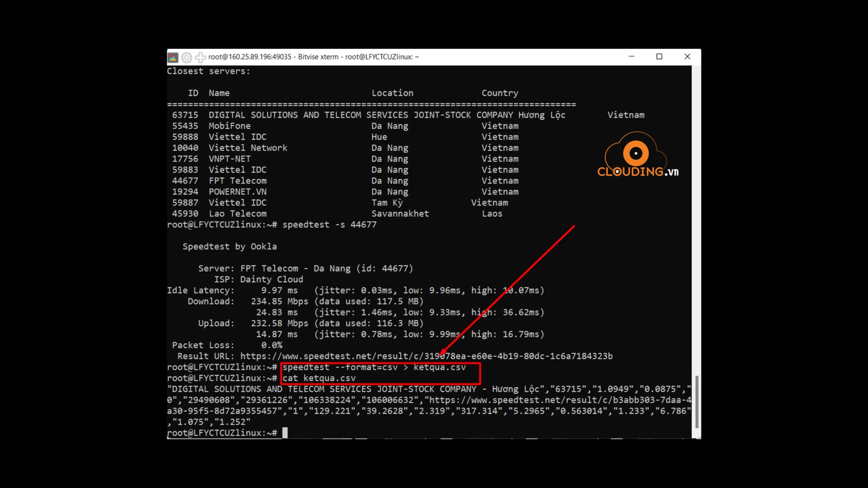The image size is (868, 488).
Task: Select server ID '63715' in the list
Action: (x=185, y=115)
